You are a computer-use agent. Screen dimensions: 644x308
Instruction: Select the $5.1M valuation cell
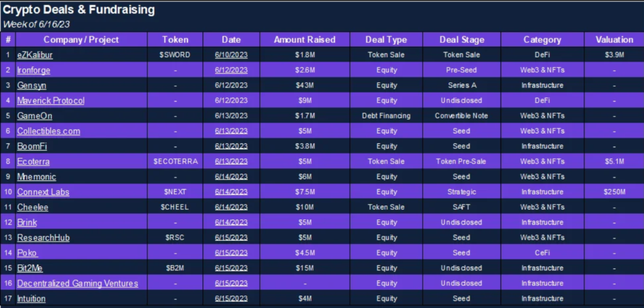coord(614,162)
